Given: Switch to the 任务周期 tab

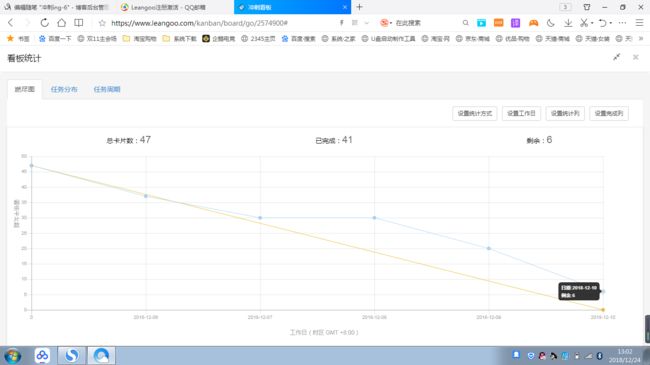Looking at the screenshot, I should (107, 89).
